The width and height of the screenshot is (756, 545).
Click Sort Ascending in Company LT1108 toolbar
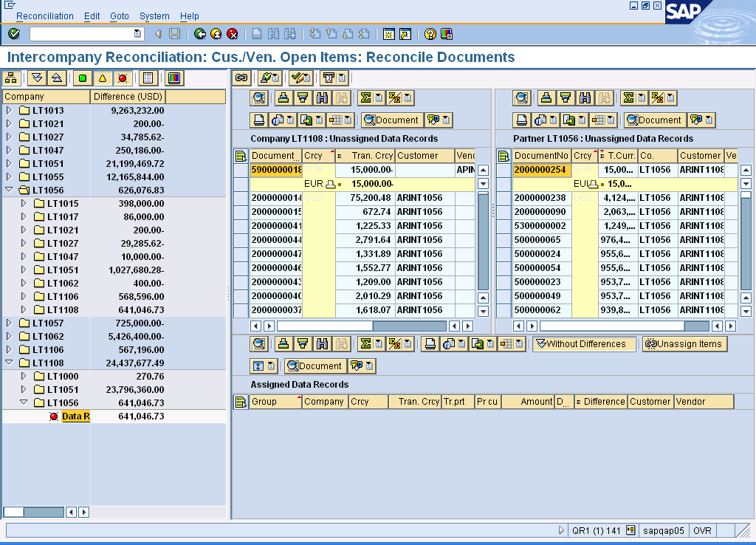pos(283,98)
